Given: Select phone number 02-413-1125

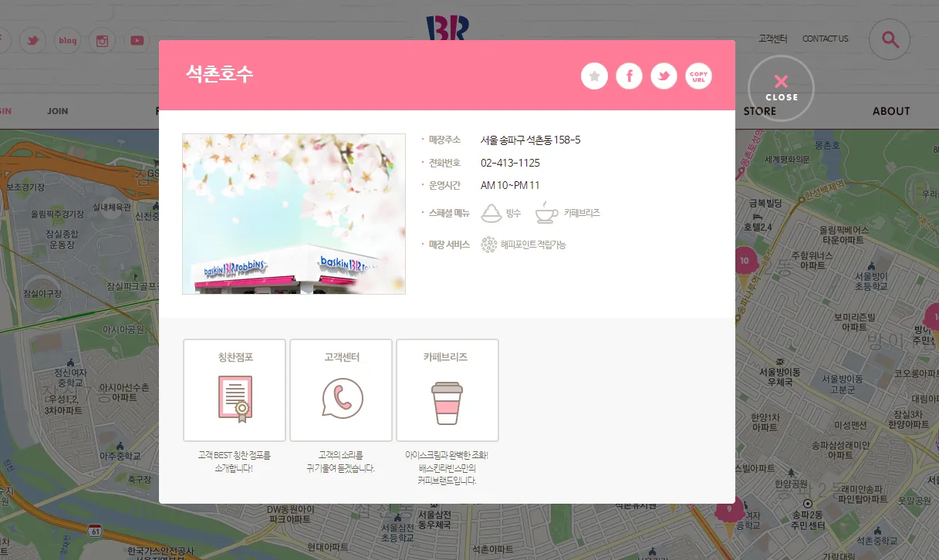Looking at the screenshot, I should pos(510,163).
